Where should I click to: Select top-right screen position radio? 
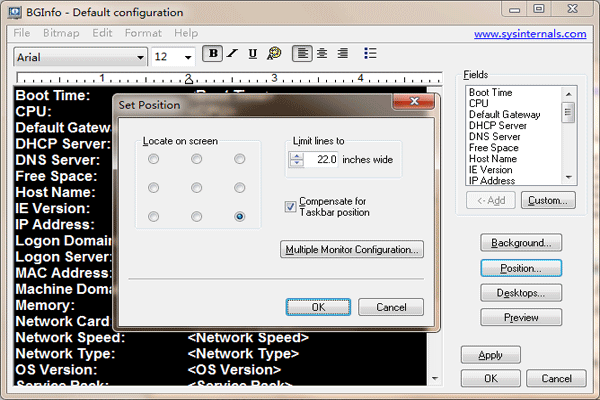pyautogui.click(x=240, y=158)
